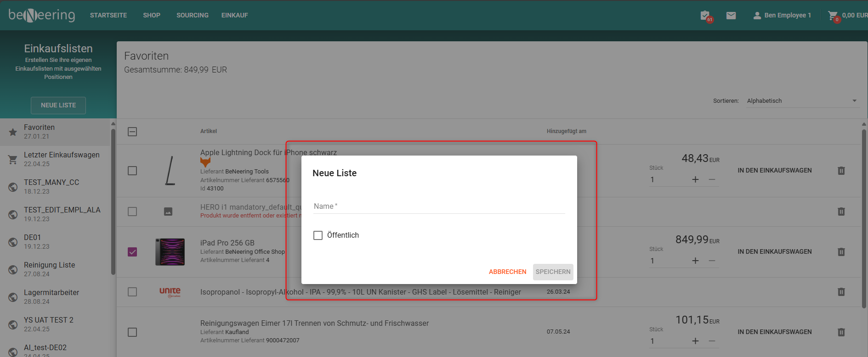868x357 pixels.
Task: Open the Sortieren Alphabetisch dropdown
Action: pos(801,101)
